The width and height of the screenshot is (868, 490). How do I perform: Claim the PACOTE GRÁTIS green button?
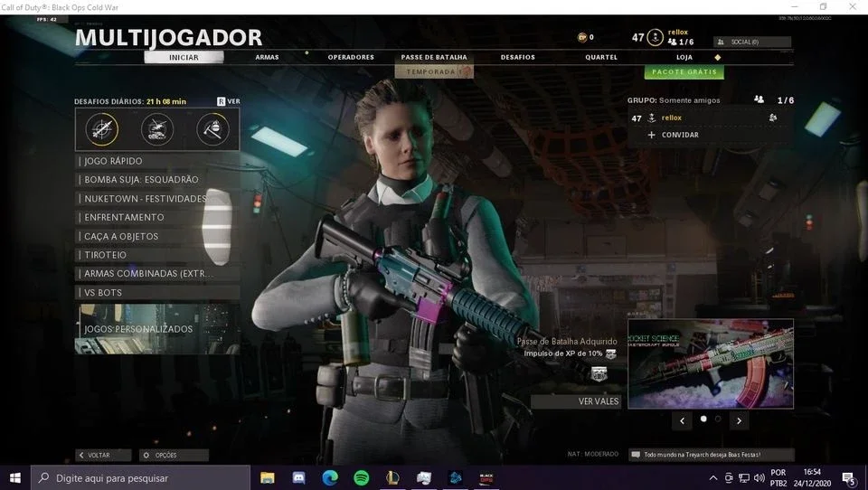684,72
